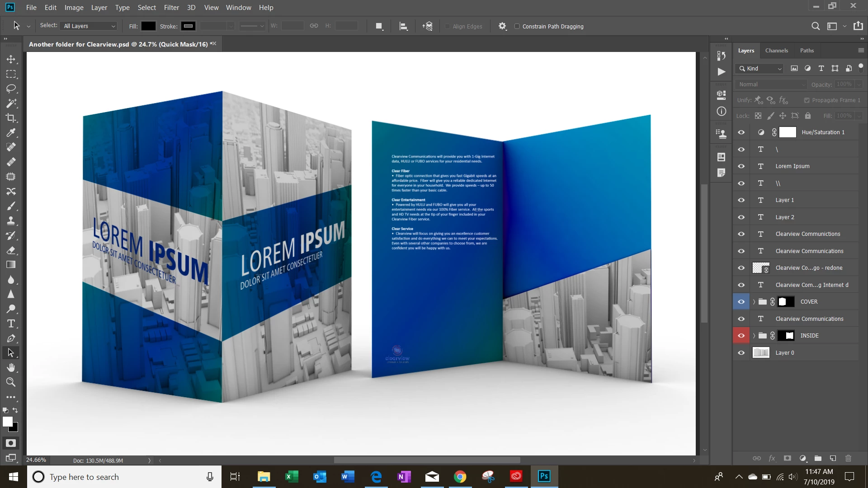Select the Lorem Ipsum text layer
Image resolution: width=868 pixels, height=488 pixels.
793,166
